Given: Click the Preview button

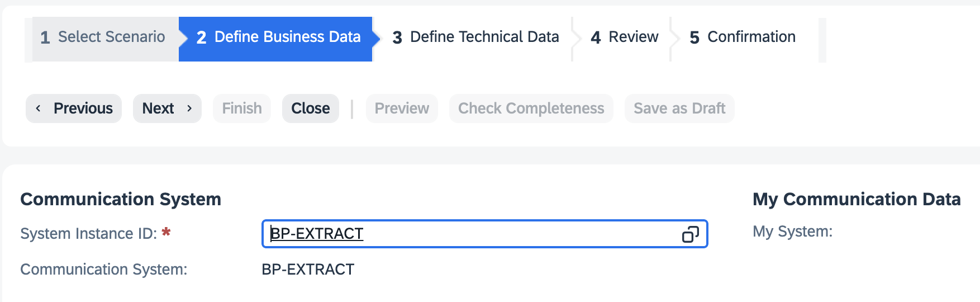Looking at the screenshot, I should click(x=402, y=108).
